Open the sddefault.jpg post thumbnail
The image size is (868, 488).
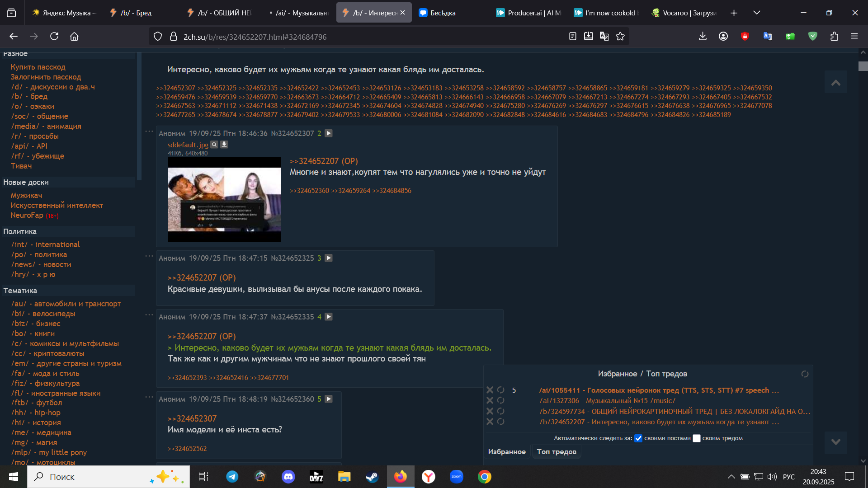(x=224, y=199)
